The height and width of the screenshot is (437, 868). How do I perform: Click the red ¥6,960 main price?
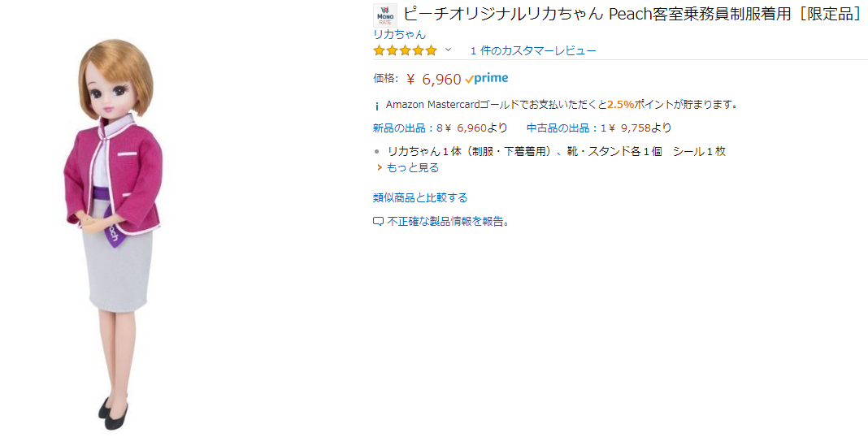click(x=434, y=79)
